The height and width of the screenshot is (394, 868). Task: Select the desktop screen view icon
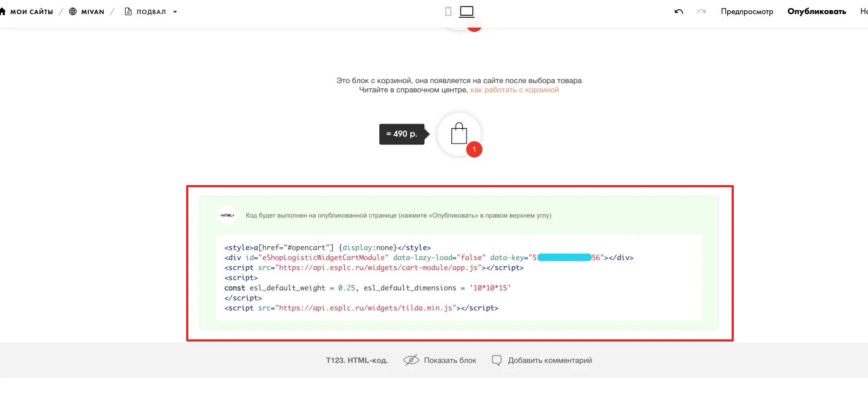[467, 11]
